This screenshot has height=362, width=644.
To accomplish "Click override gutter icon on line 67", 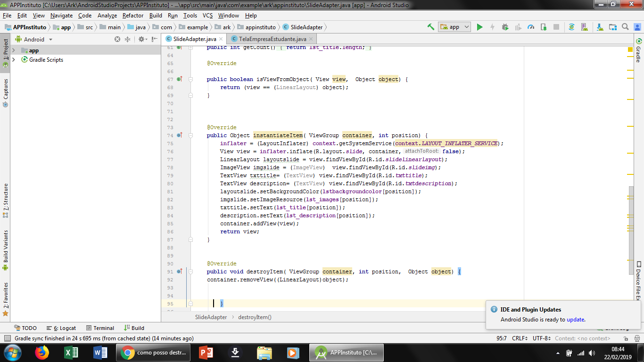I will click(179, 79).
